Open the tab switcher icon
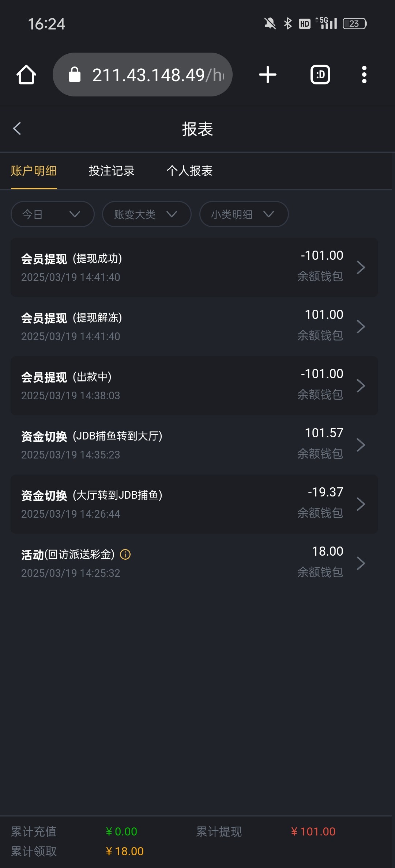This screenshot has width=395, height=868. [320, 75]
